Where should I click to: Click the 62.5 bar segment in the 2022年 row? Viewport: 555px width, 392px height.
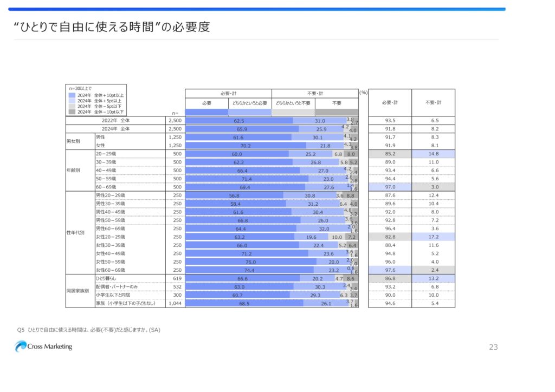point(239,121)
